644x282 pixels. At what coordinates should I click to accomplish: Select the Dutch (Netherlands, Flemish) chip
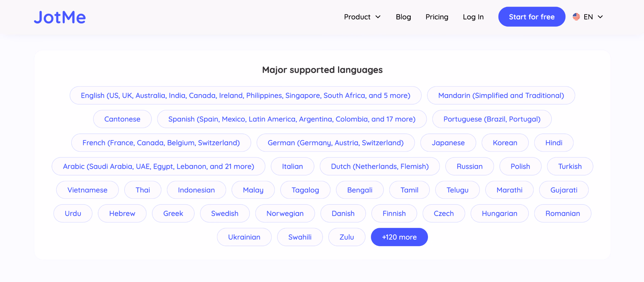[380, 166]
